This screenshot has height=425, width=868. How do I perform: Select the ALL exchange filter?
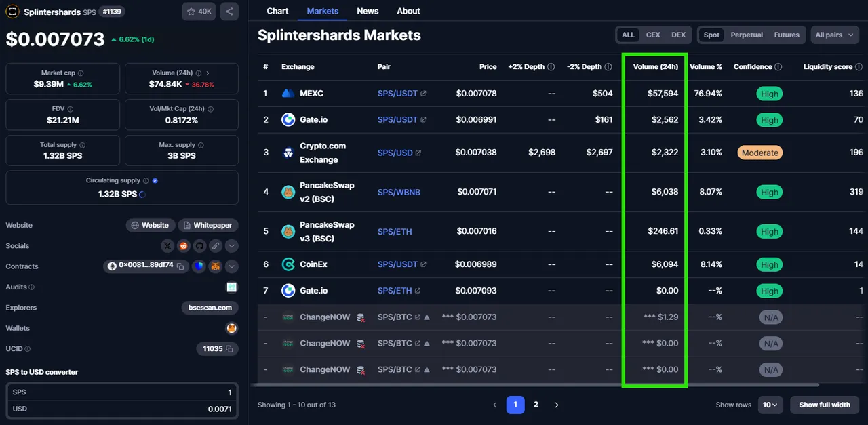tap(629, 35)
